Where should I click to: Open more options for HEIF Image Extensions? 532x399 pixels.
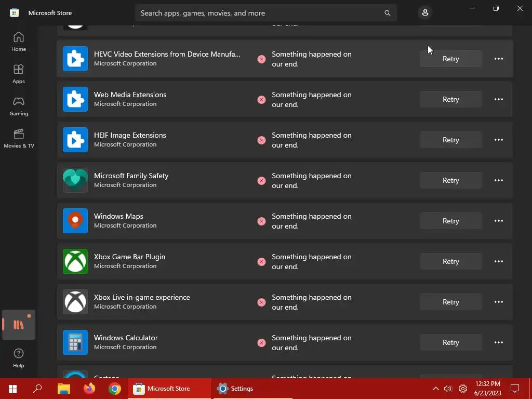click(x=498, y=140)
